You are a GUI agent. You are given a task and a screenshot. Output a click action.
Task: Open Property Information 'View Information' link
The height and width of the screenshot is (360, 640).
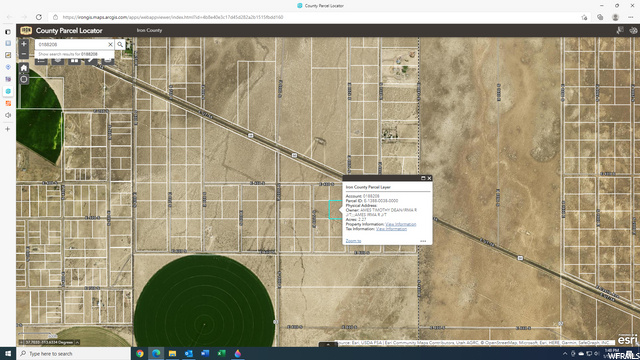pyautogui.click(x=400, y=224)
